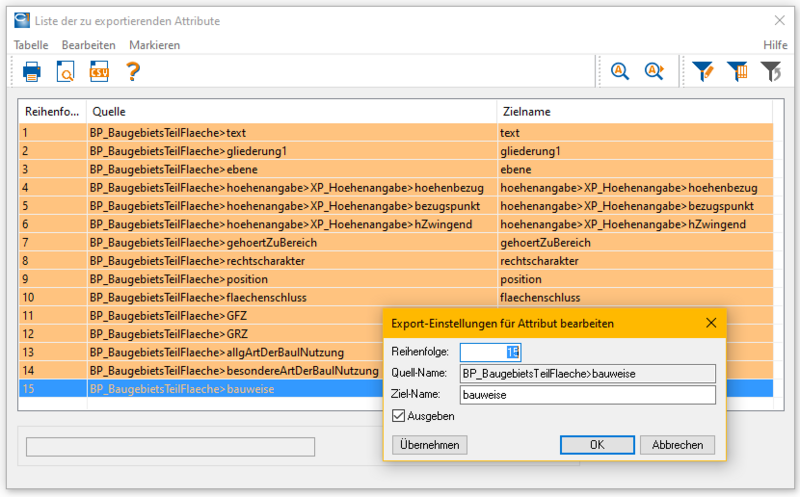Export the table via CSV icon

[x=99, y=71]
